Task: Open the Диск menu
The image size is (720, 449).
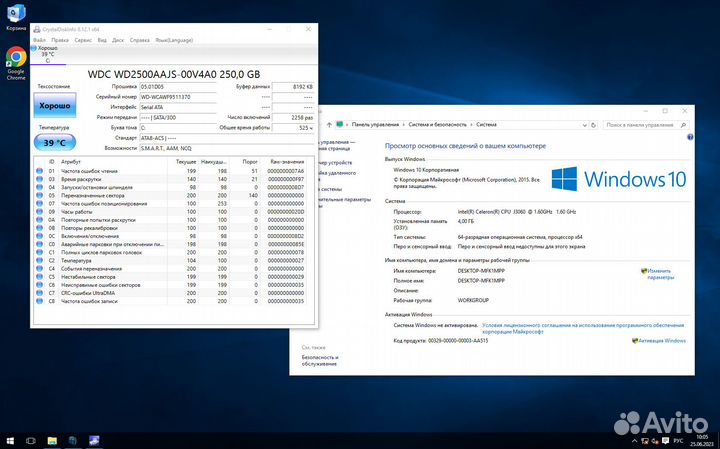Action: tap(118, 40)
